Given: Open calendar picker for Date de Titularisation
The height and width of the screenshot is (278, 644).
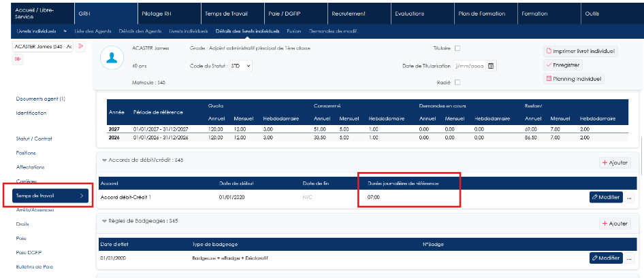Looking at the screenshot, I should coord(491,66).
